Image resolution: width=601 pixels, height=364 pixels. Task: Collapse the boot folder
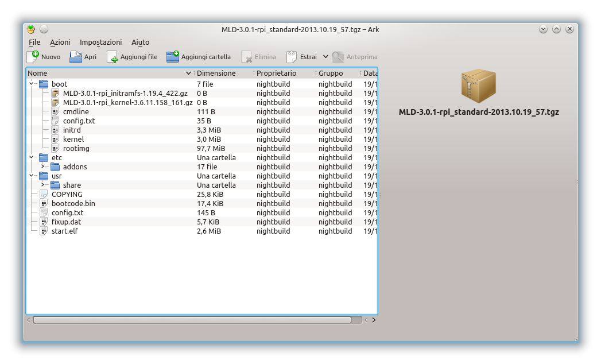coord(31,84)
